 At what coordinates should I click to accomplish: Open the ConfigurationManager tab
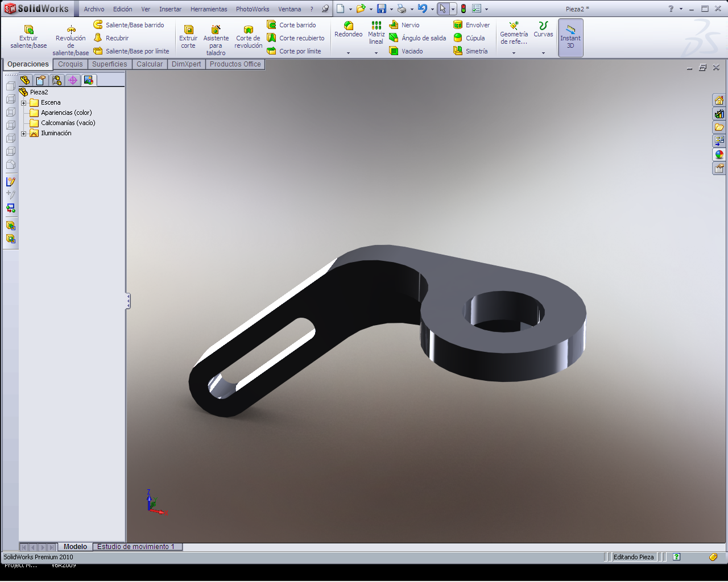coord(57,80)
